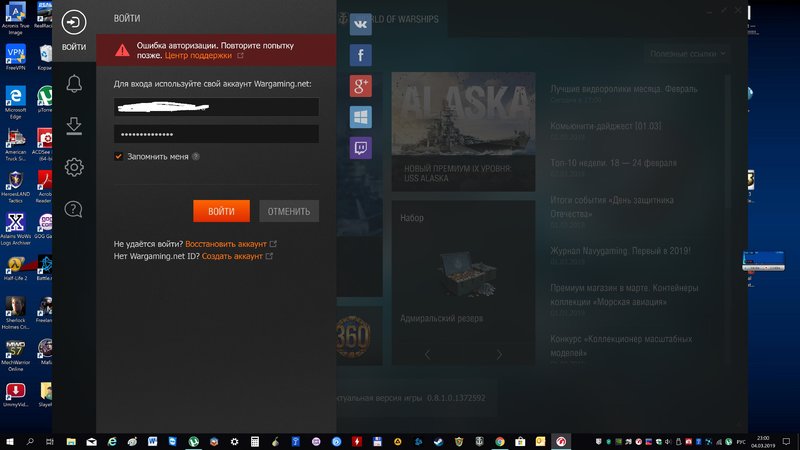Open the Адмиральский резерв set card
Image resolution: width=800 pixels, height=450 pixels.
pyautogui.click(x=463, y=282)
